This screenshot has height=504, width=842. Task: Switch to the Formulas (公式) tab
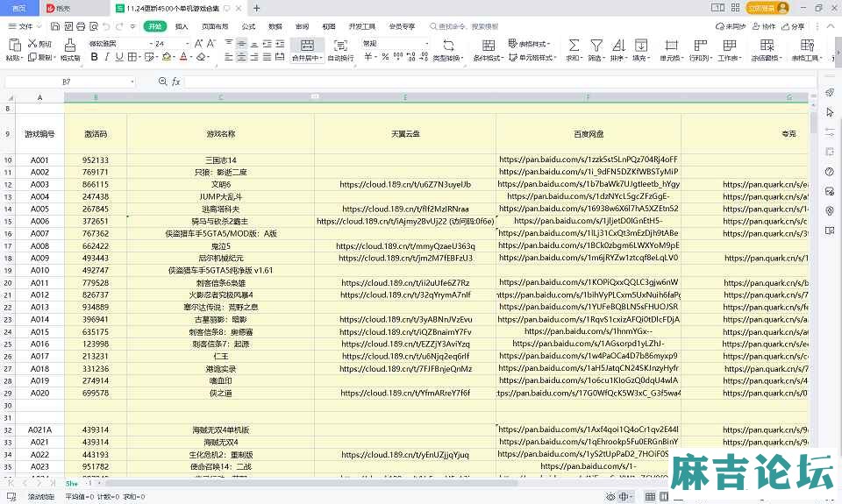(x=248, y=26)
